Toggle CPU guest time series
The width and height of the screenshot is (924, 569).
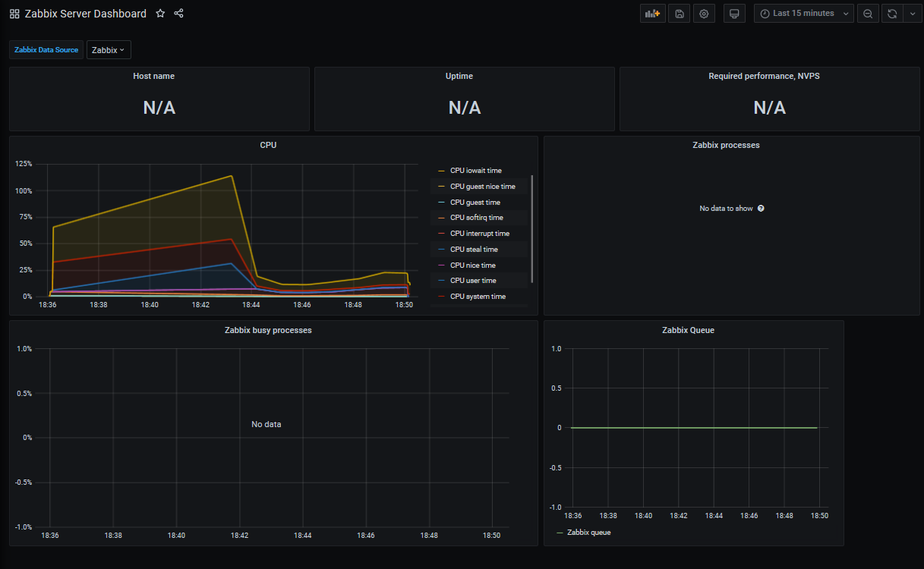[475, 203]
